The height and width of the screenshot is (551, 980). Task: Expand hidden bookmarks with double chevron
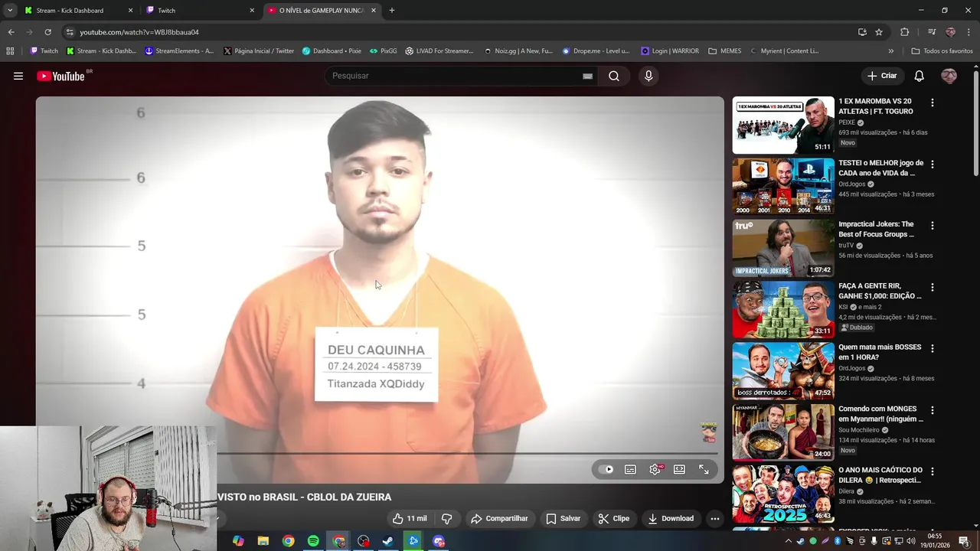click(x=890, y=51)
